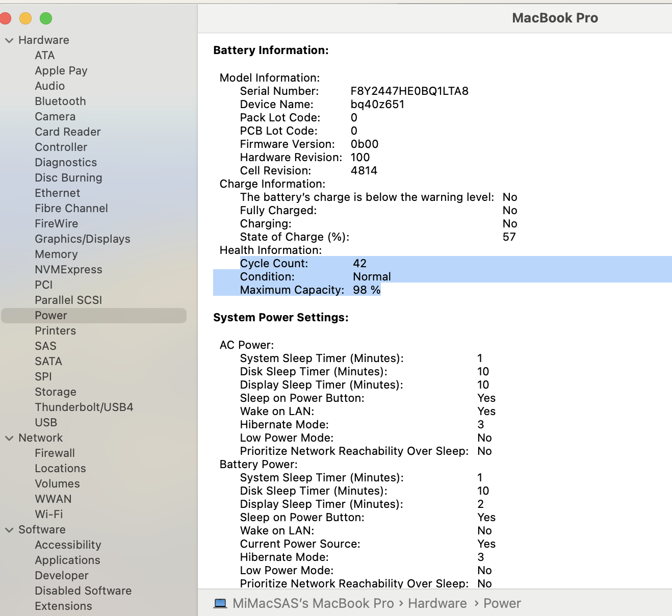Open the Bluetooth section
The image size is (672, 616).
pyautogui.click(x=60, y=101)
